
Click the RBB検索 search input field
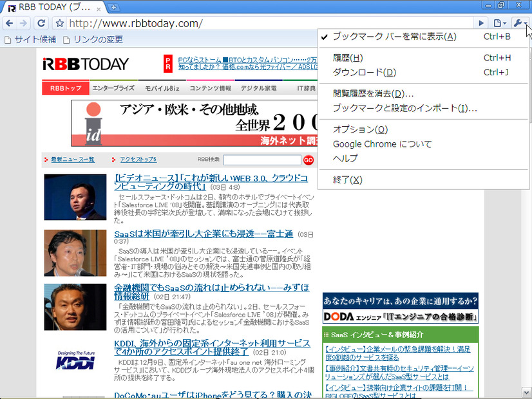tap(262, 160)
